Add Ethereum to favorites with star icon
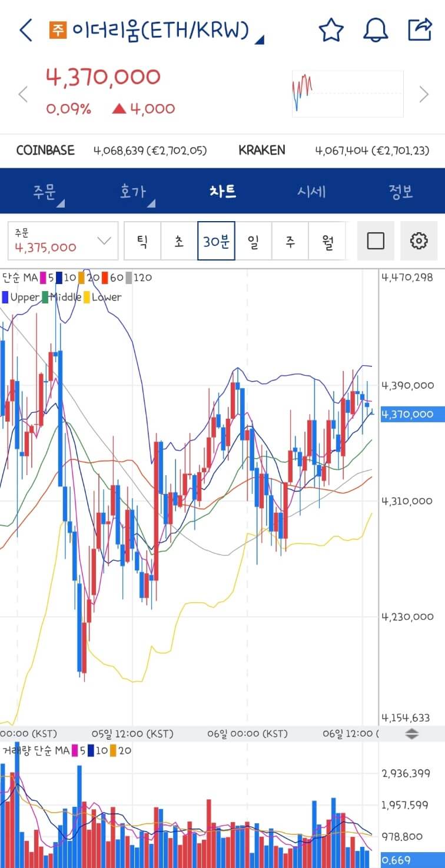 [331, 30]
